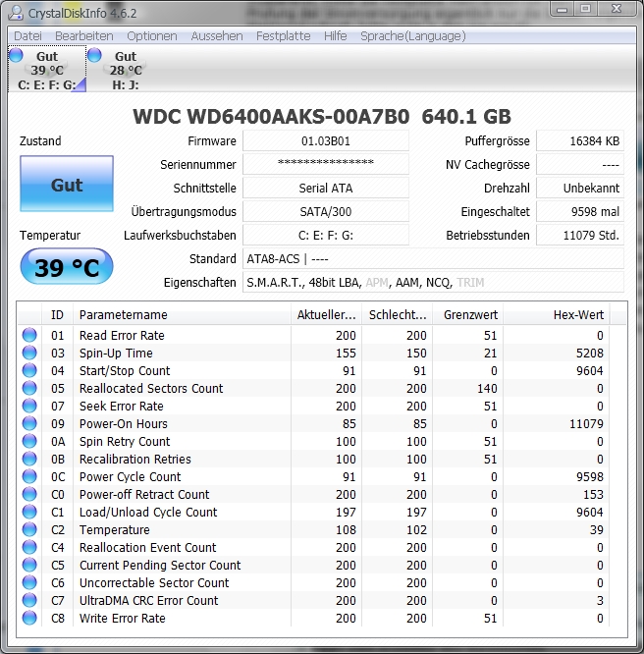Click Grenzwert 140 in Reallocated Sectors row
This screenshot has height=654, width=644.
487,389
